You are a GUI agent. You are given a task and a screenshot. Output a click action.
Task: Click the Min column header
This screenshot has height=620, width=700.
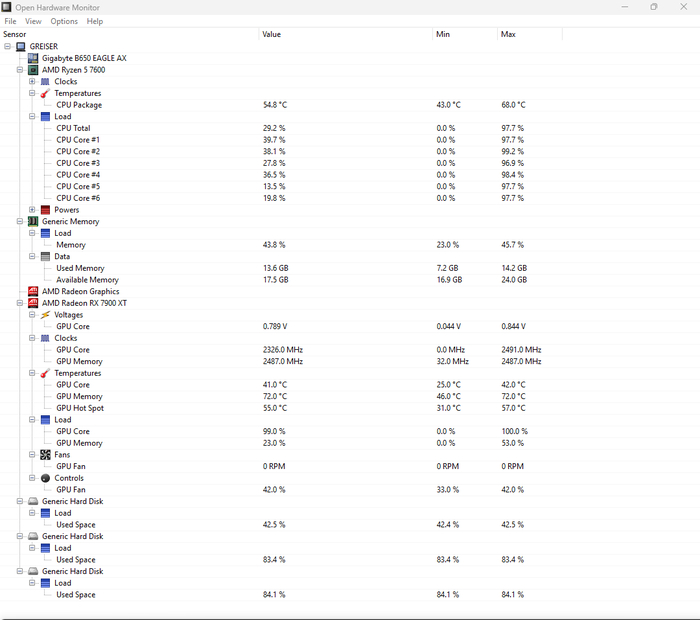pos(465,34)
